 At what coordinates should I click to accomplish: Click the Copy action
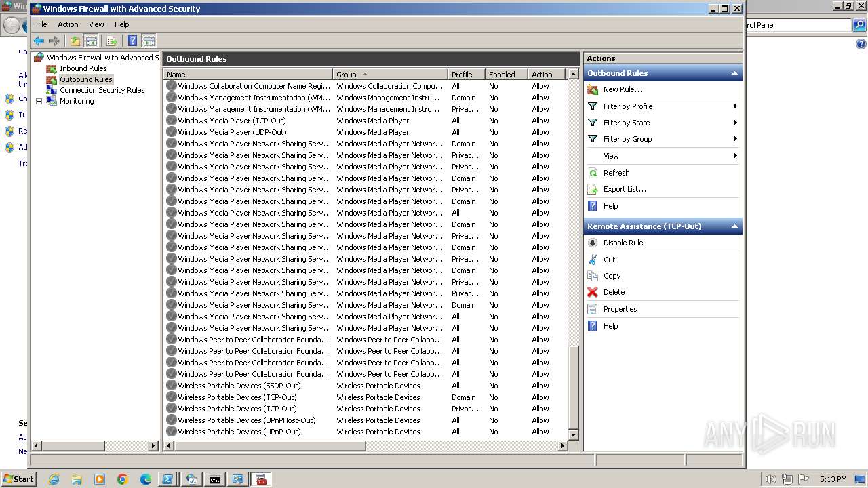611,276
